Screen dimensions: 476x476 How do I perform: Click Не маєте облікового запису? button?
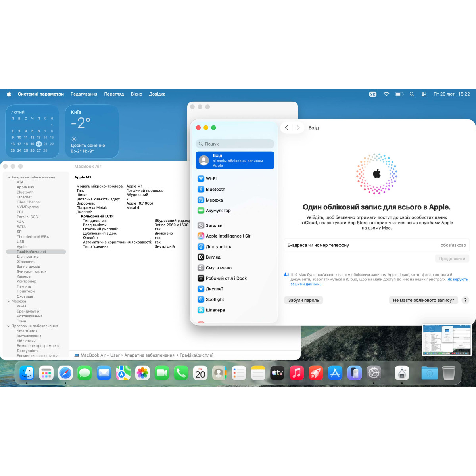coord(423,300)
